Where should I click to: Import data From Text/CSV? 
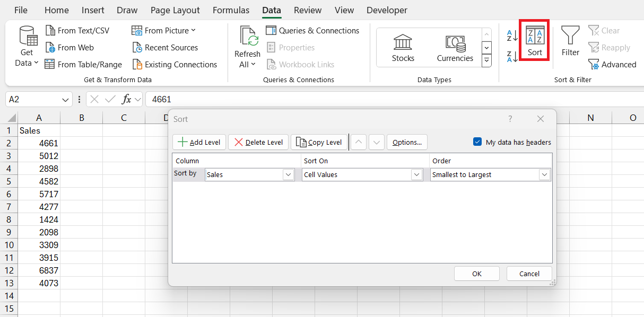[77, 31]
